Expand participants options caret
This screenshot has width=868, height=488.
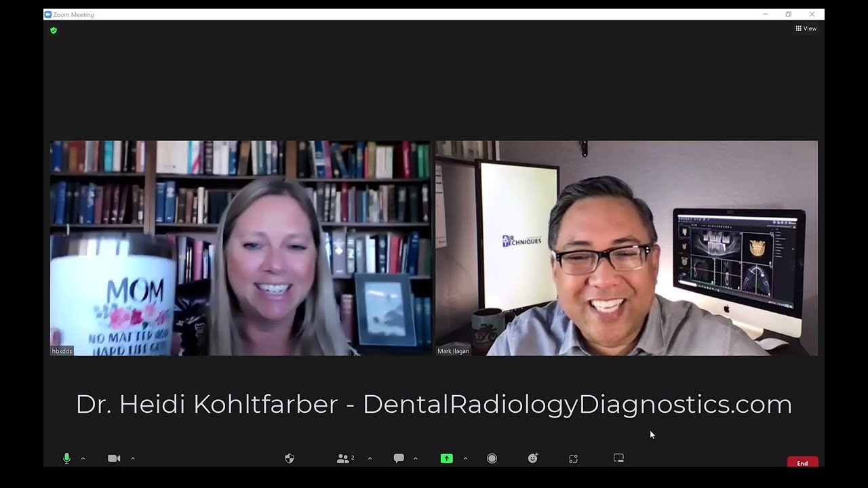click(x=370, y=459)
